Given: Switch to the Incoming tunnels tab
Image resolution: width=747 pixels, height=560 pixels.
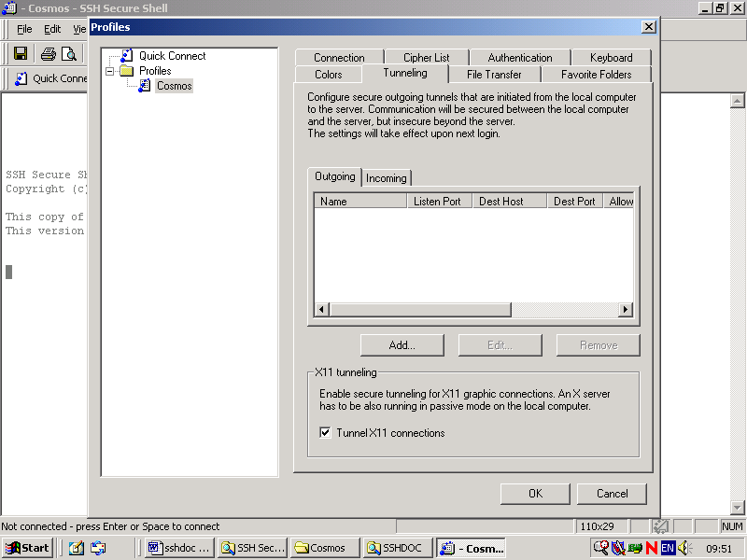Looking at the screenshot, I should [386, 178].
